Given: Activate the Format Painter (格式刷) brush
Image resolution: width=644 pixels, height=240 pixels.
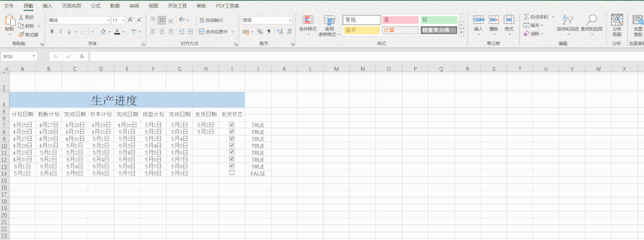Looking at the screenshot, I should point(21,34).
